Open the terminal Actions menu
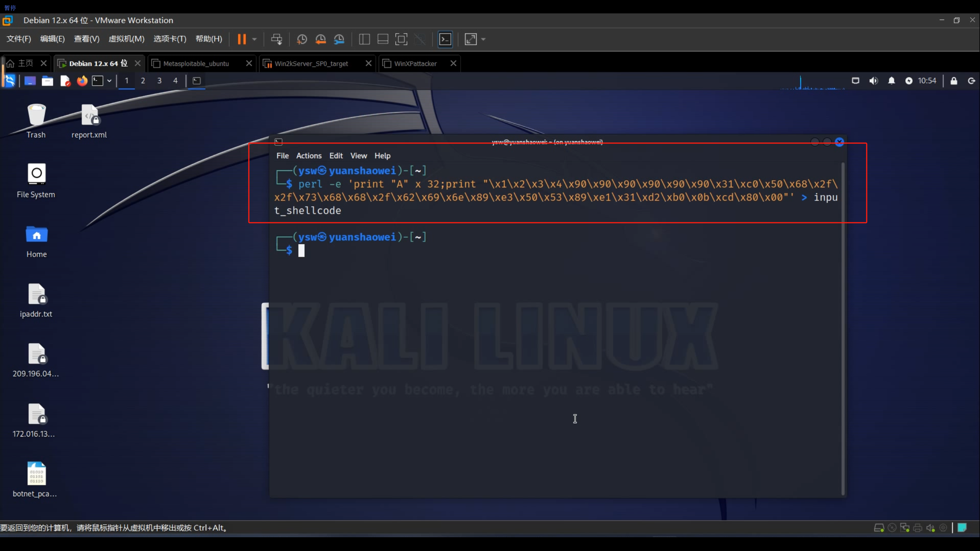 [x=309, y=156]
